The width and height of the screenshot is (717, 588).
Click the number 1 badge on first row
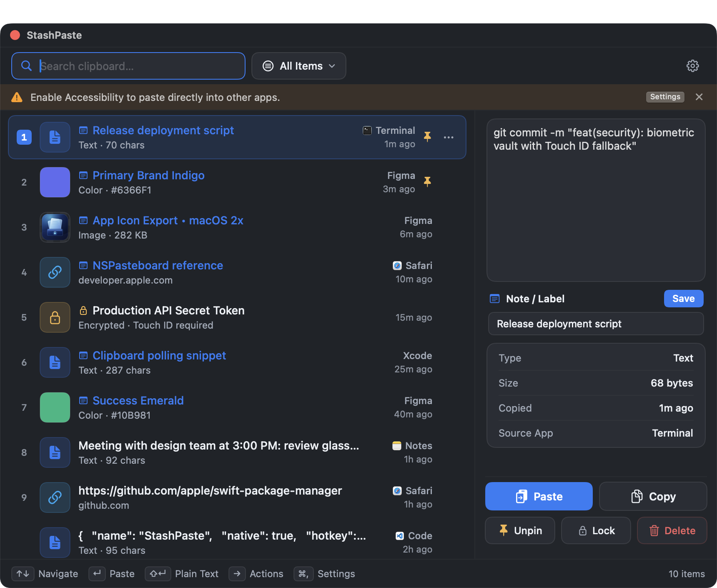point(24,137)
